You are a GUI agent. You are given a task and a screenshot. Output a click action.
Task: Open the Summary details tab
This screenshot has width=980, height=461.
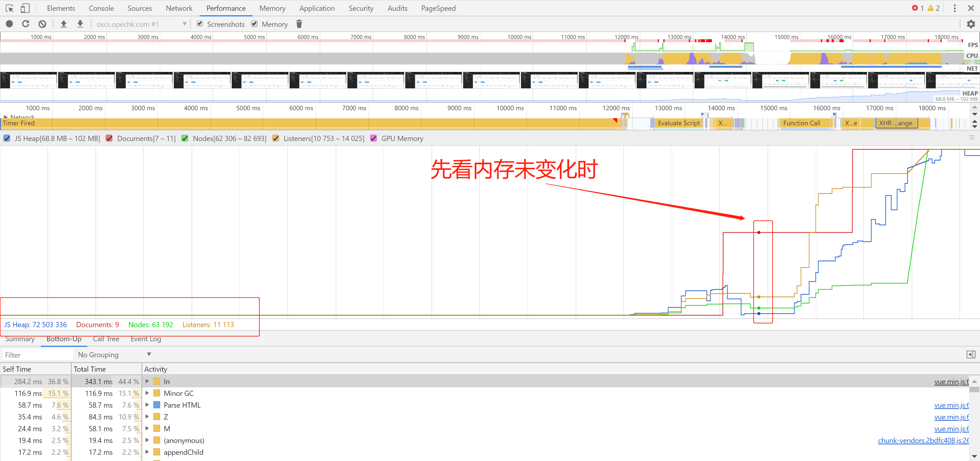[x=20, y=338]
